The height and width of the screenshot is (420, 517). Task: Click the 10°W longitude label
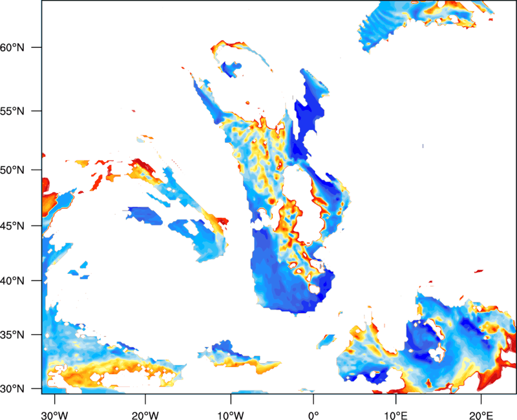tap(231, 415)
